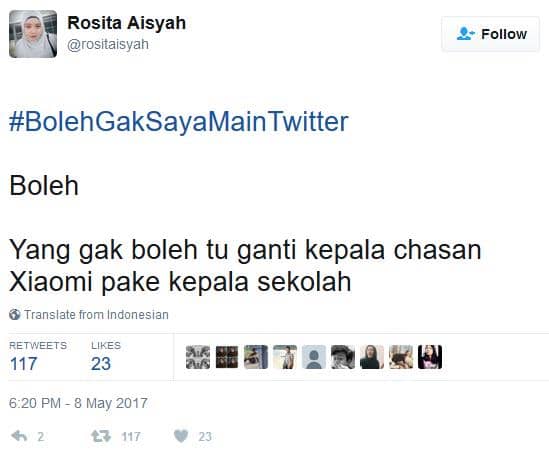Open the second avatar in the likers row
Image resolution: width=549 pixels, height=450 pixels.
coord(227,357)
